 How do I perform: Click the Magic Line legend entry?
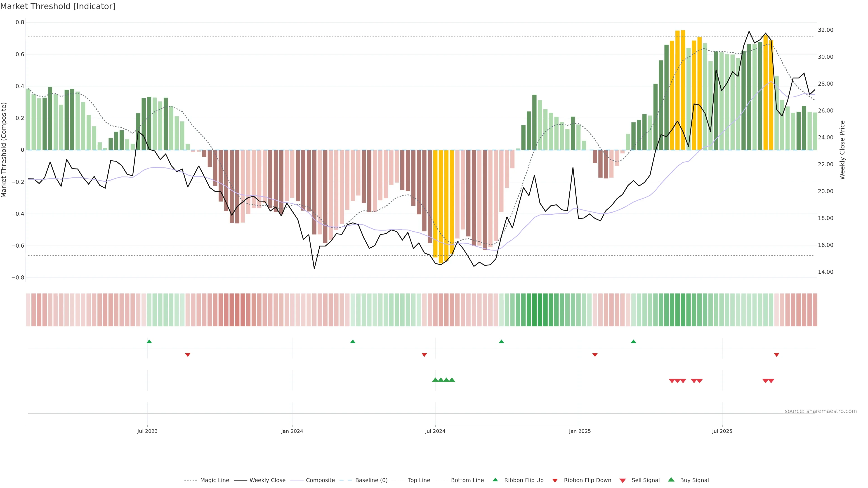point(214,480)
